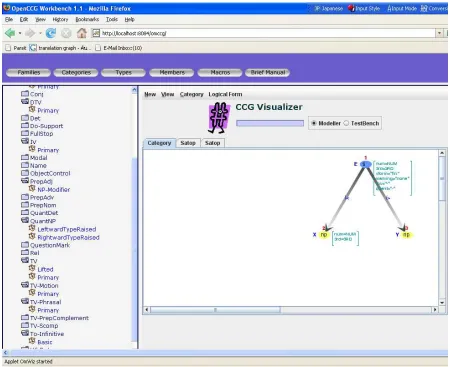This screenshot has width=450, height=367.
Task: Click the Lifted entry icon under TV
Action: (x=32, y=268)
